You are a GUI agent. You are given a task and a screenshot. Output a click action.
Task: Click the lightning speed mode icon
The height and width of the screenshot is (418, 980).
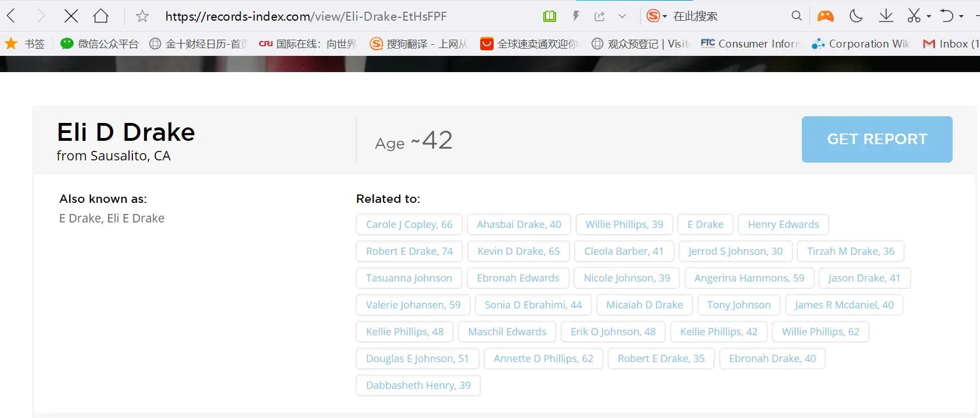coord(576,16)
